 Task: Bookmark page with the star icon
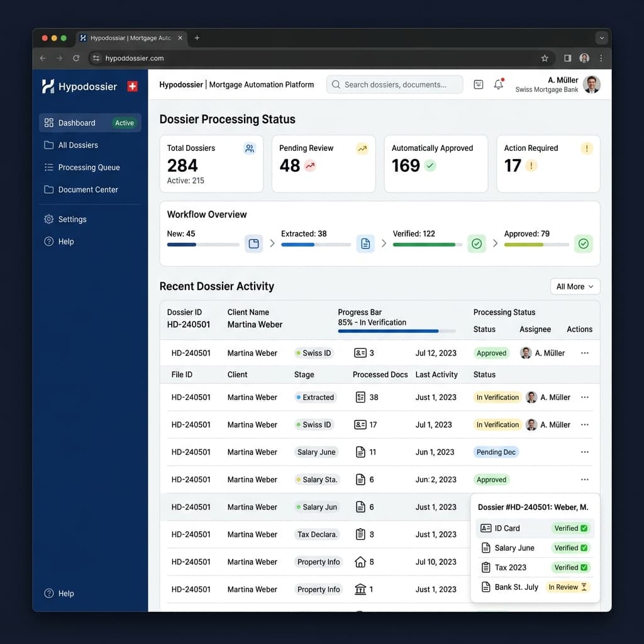tap(545, 58)
